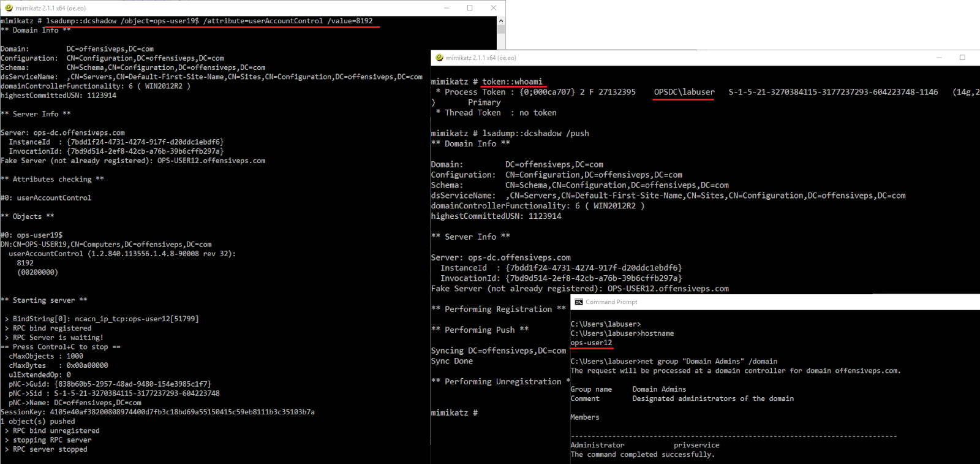Click 'RPC server stopped' line
The image size is (980, 464).
pos(46,449)
